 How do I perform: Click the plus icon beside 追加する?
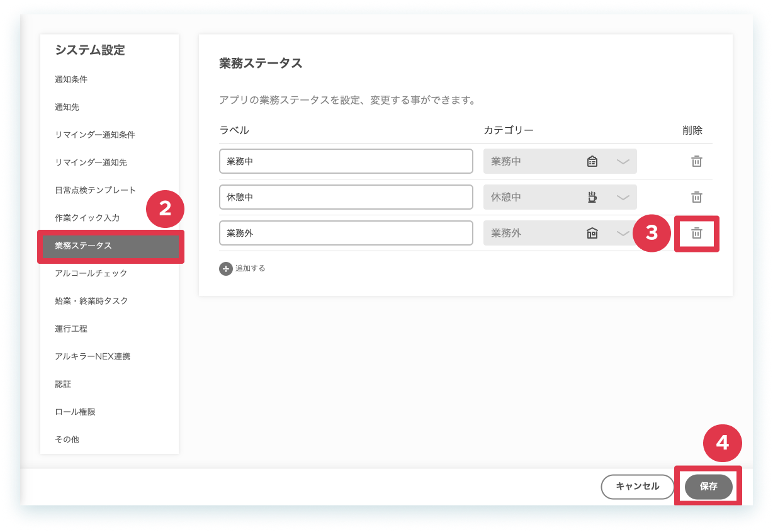225,268
